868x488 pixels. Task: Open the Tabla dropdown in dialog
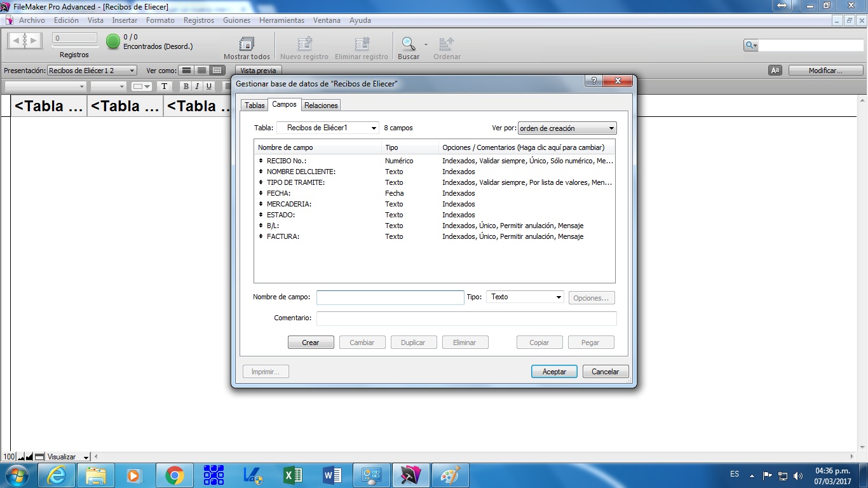tap(327, 128)
